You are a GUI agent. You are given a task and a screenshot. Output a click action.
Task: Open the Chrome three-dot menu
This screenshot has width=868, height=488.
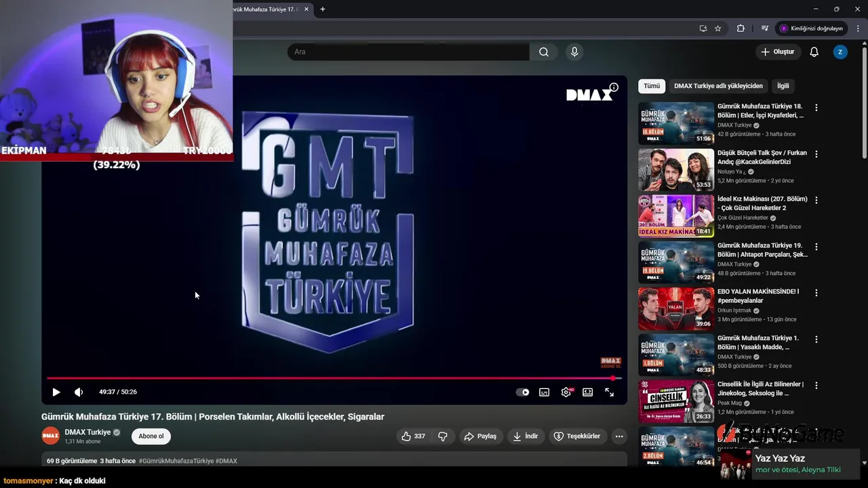coord(858,28)
